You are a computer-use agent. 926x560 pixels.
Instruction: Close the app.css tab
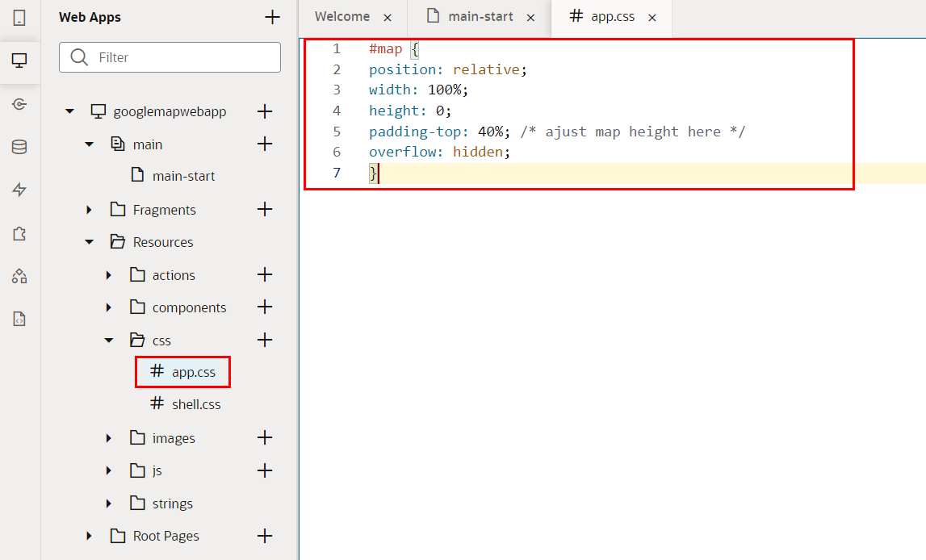pos(652,18)
